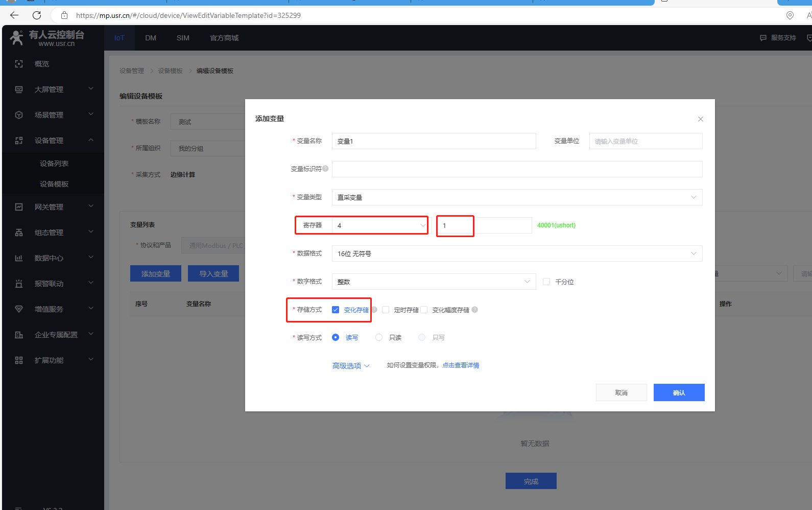Enable the 定时存储 checkbox
Screen dimensions: 812x510
[x=386, y=310]
